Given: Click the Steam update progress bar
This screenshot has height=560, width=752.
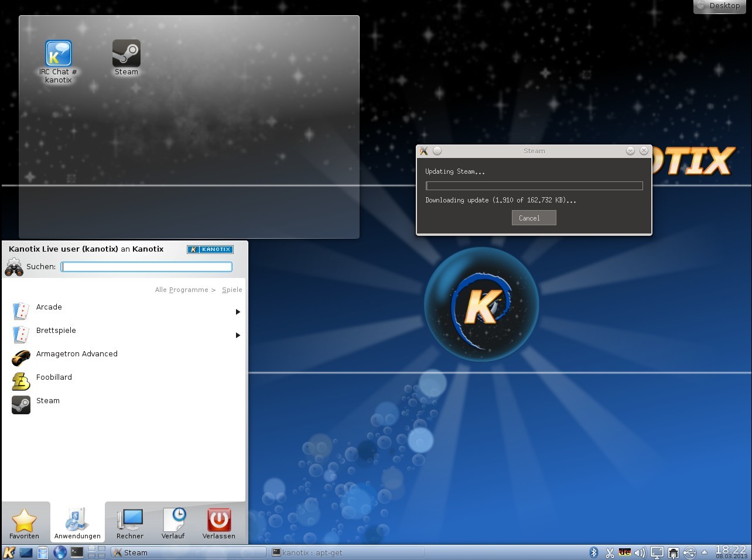Looking at the screenshot, I should [x=534, y=185].
